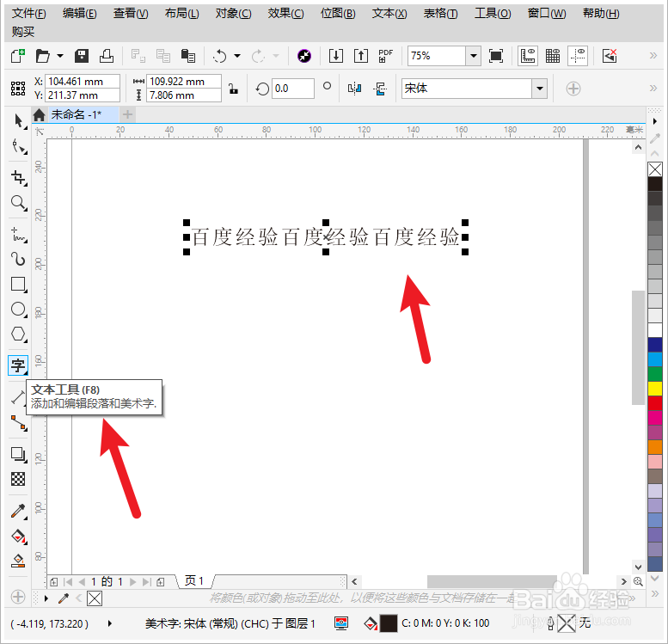This screenshot has width=668, height=644.
Task: Select the Smart fill tool
Action: pos(18,561)
